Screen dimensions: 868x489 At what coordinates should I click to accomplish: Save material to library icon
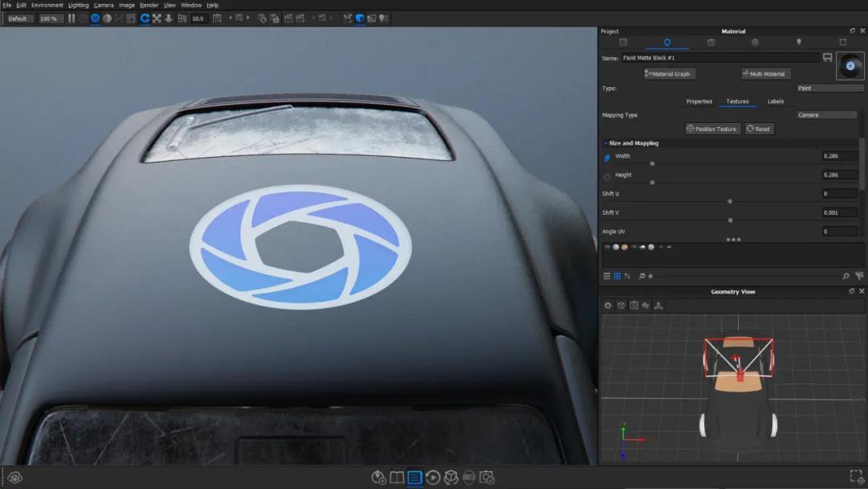(827, 58)
